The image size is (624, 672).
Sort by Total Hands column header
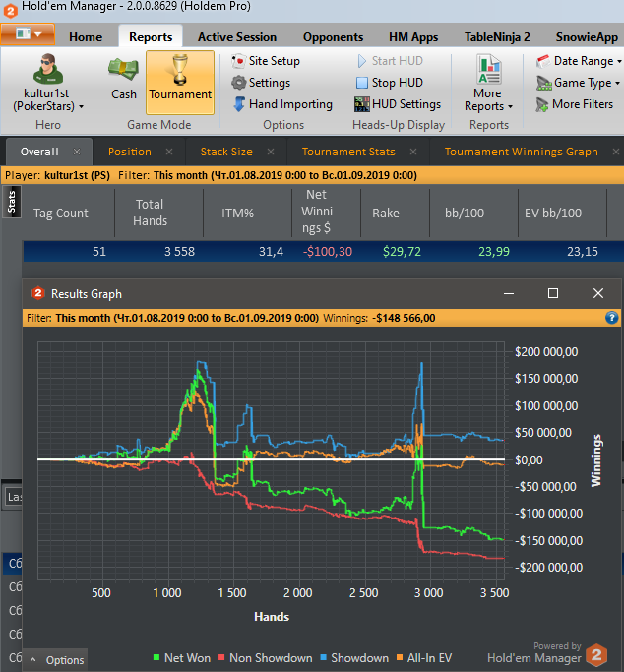tap(150, 213)
